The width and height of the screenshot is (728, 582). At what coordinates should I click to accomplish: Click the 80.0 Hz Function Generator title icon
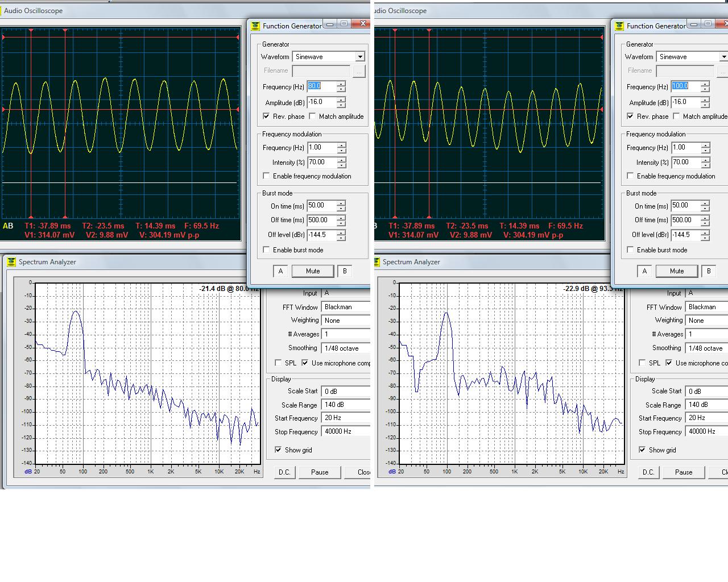[x=256, y=26]
